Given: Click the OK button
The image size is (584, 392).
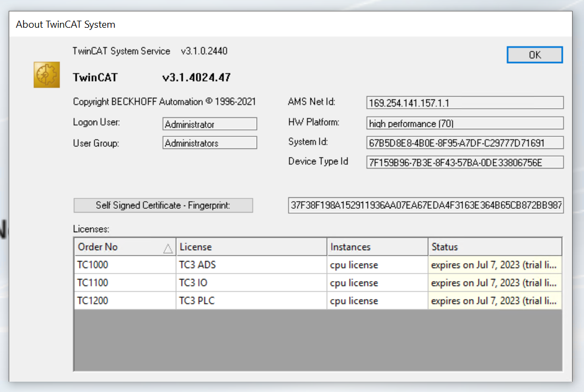Looking at the screenshot, I should (535, 55).
